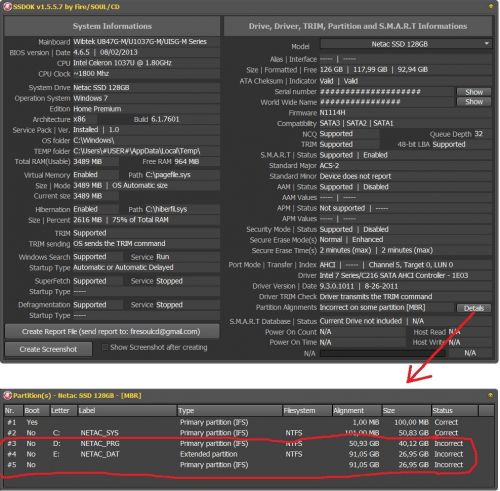Click the yellow pin icon in Partition(s) window
Viewport: 500px width, 491px height.
click(491, 396)
